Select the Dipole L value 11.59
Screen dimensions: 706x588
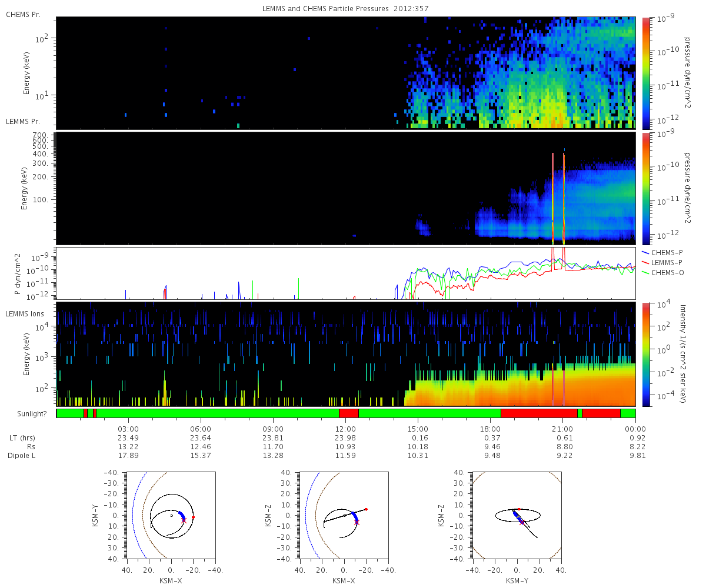[345, 456]
